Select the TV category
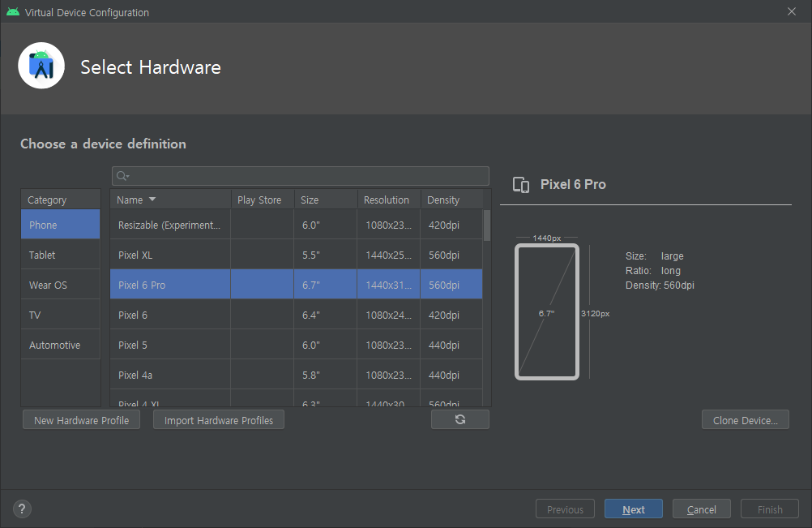The image size is (812, 528). click(61, 315)
